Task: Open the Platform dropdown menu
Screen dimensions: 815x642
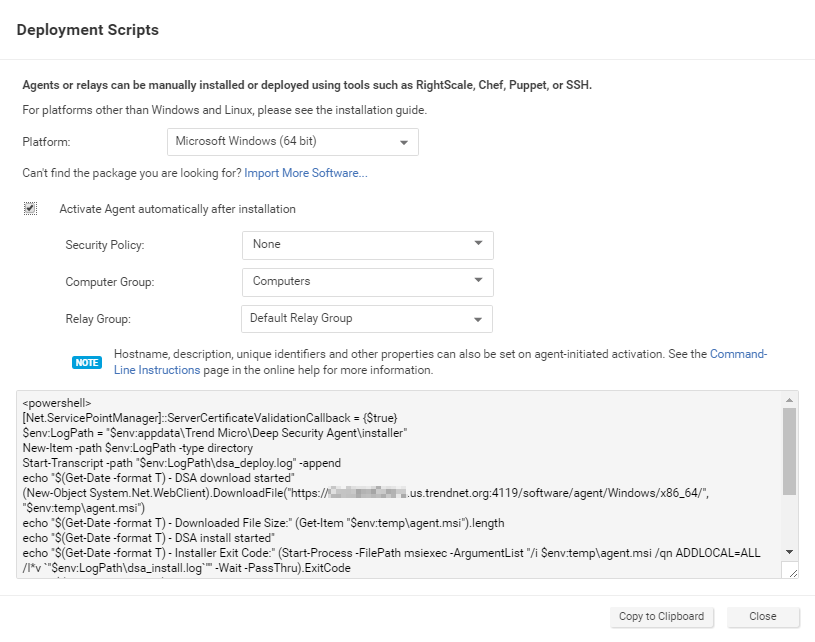Action: (292, 142)
